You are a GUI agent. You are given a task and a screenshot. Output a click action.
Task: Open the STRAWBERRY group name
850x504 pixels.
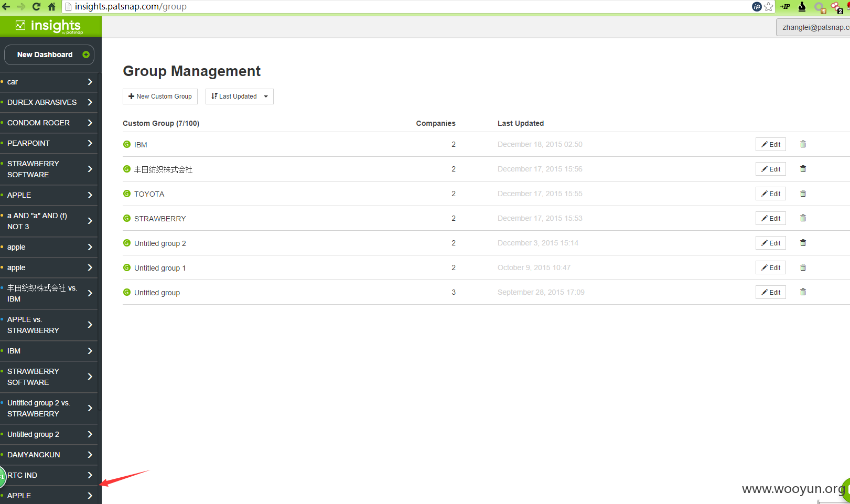[x=160, y=219]
